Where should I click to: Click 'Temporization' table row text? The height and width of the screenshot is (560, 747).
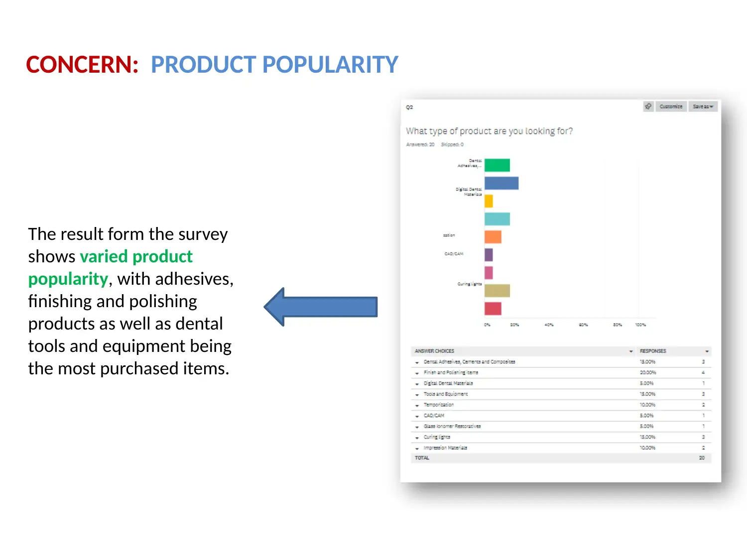pyautogui.click(x=439, y=405)
